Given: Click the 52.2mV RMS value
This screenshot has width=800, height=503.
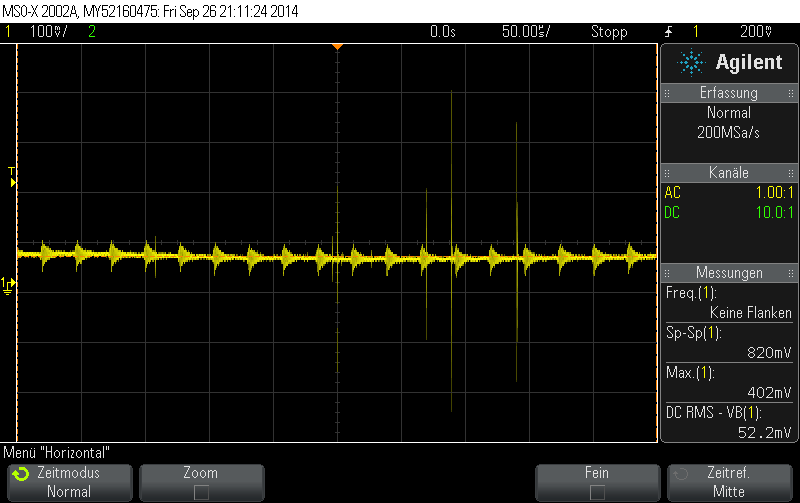Looking at the screenshot, I should (764, 433).
